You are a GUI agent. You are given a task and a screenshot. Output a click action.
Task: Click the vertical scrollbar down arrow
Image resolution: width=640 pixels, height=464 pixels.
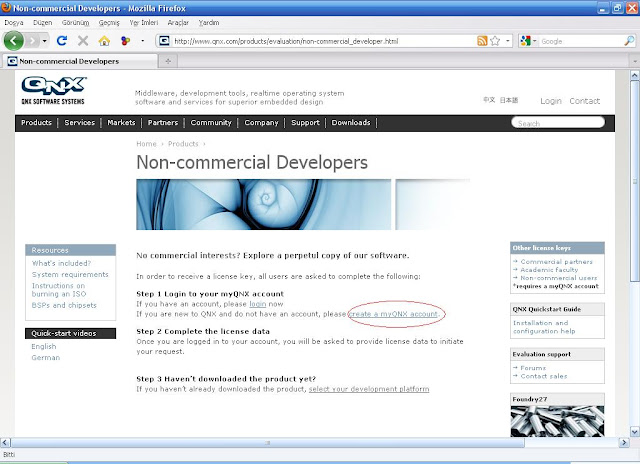[x=635, y=431]
